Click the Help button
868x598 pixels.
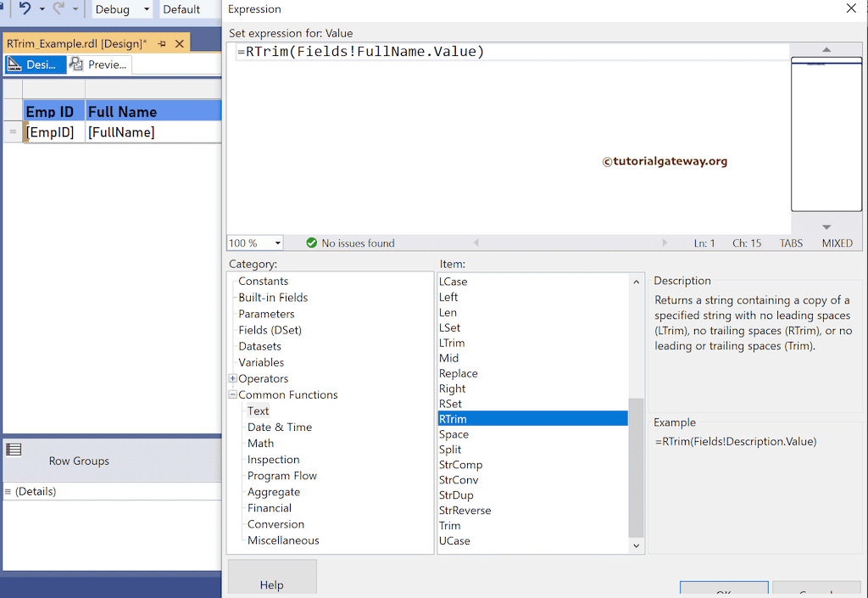(272, 584)
